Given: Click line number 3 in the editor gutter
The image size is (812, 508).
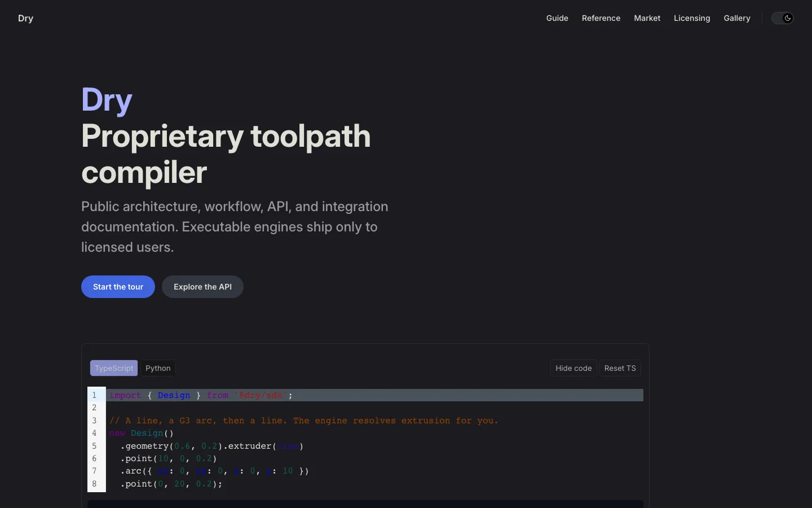Looking at the screenshot, I should coord(94,421).
